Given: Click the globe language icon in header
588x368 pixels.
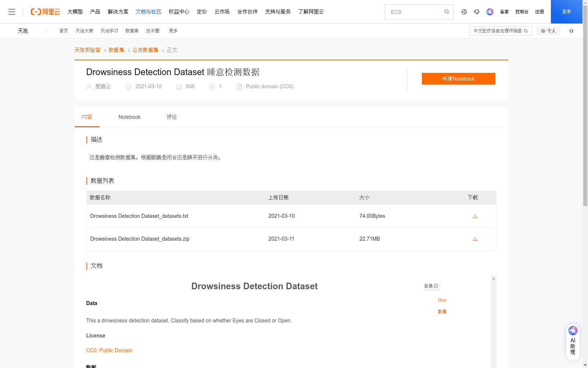Looking at the screenshot, I should (x=464, y=12).
